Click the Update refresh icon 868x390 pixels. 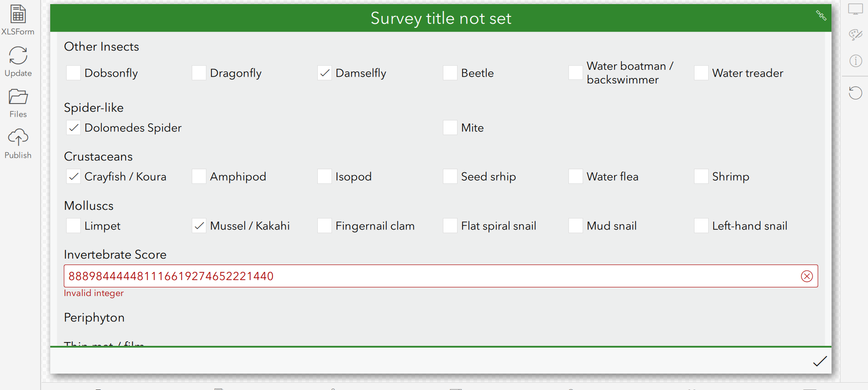coord(18,56)
